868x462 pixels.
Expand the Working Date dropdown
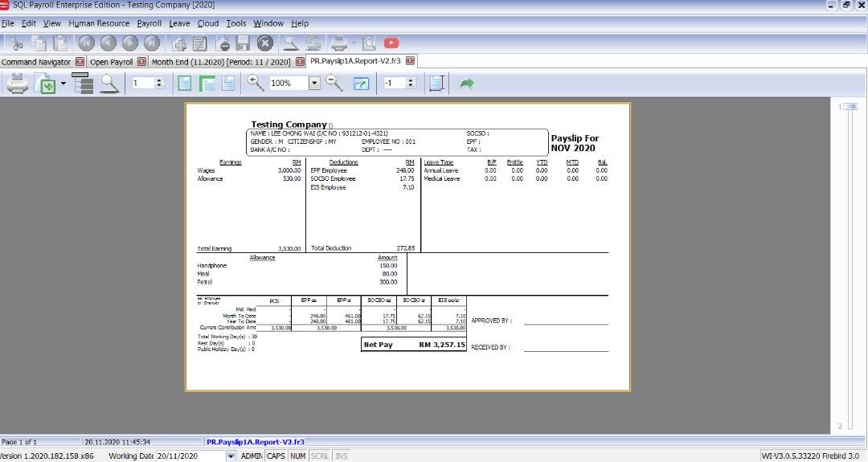point(231,456)
